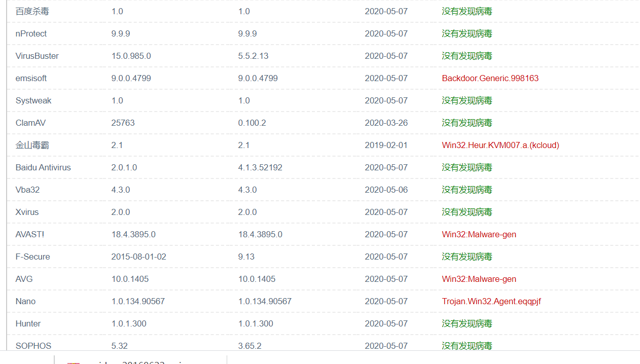This screenshot has width=640, height=364.
Task: Click 没有发现病毒 in the Hunter row
Action: [467, 323]
